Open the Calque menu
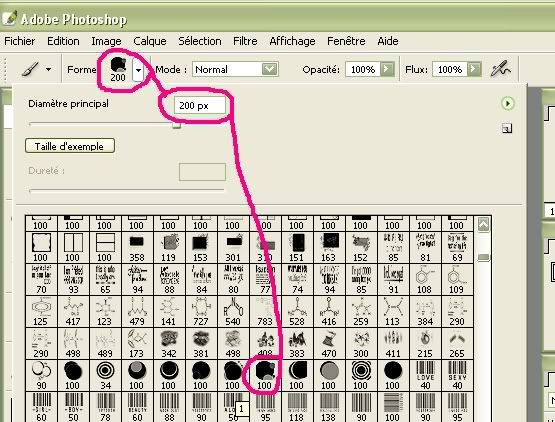This screenshot has width=555, height=422. click(150, 41)
